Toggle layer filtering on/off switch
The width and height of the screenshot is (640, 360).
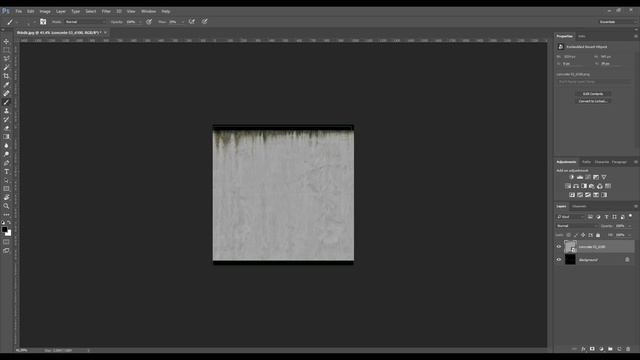[631, 216]
